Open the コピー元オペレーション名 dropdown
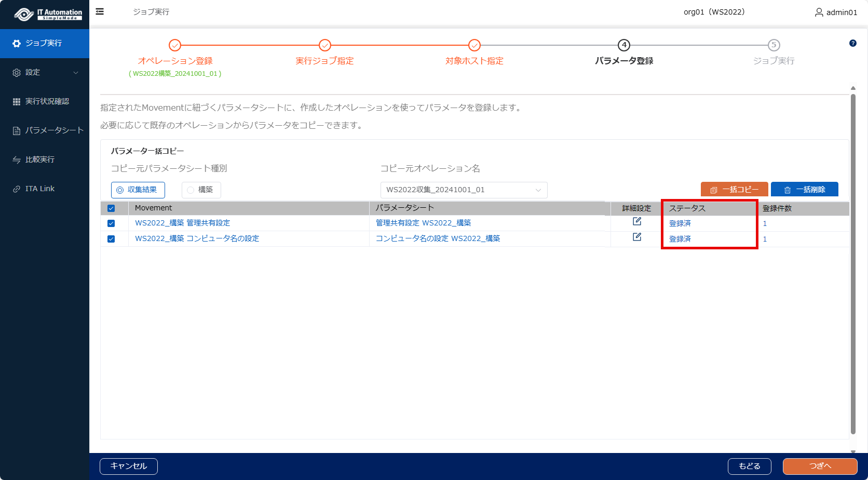Screen dimensions: 868x480 [x=464, y=190]
